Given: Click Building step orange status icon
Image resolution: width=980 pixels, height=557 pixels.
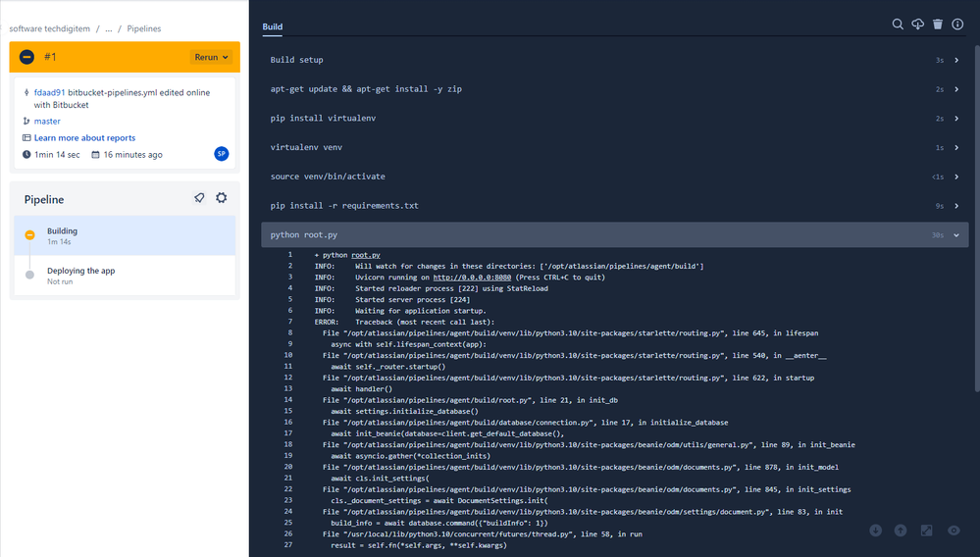Looking at the screenshot, I should (29, 234).
